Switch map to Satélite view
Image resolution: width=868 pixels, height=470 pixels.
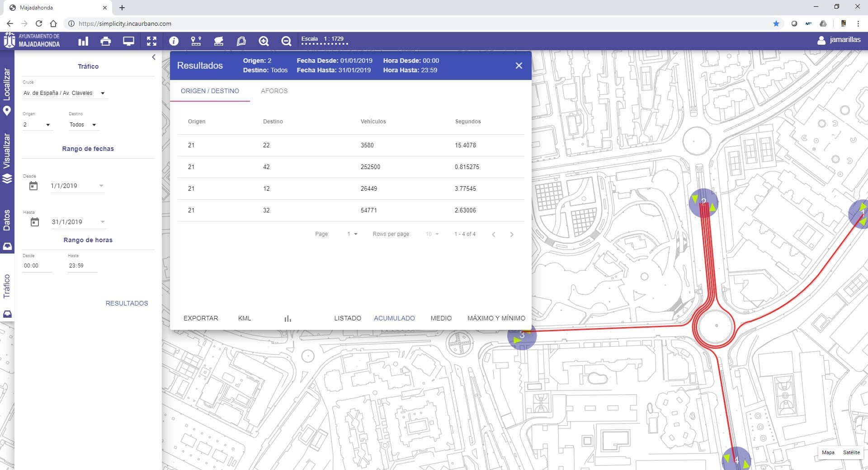tap(851, 452)
